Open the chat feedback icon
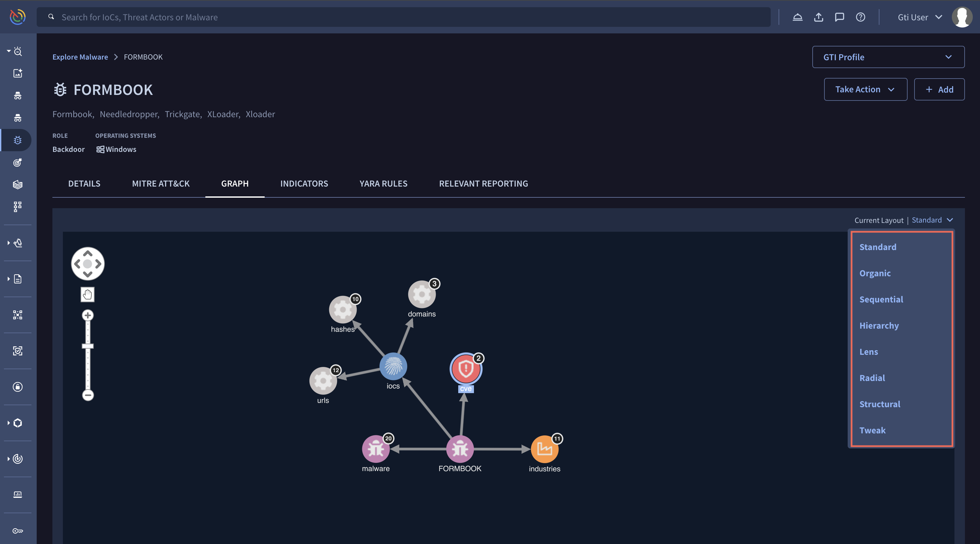The height and width of the screenshot is (544, 980). pos(839,17)
